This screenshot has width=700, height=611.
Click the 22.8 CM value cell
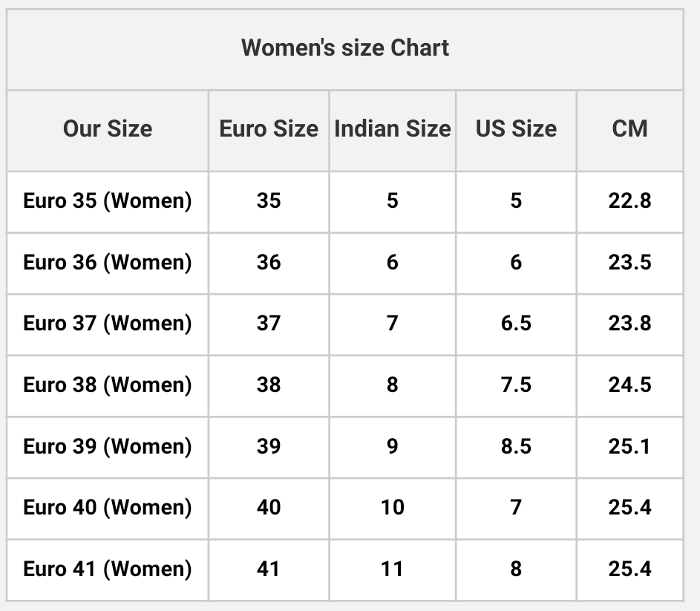(x=629, y=200)
